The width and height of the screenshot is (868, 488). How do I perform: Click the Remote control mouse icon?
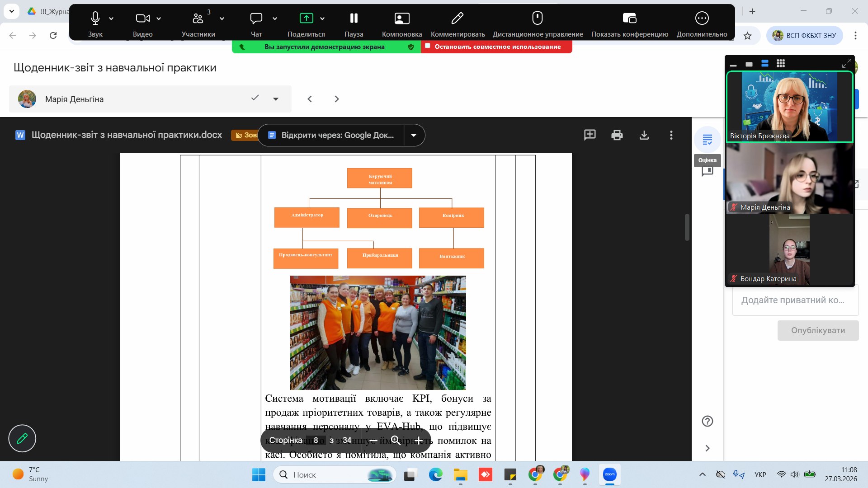click(537, 19)
